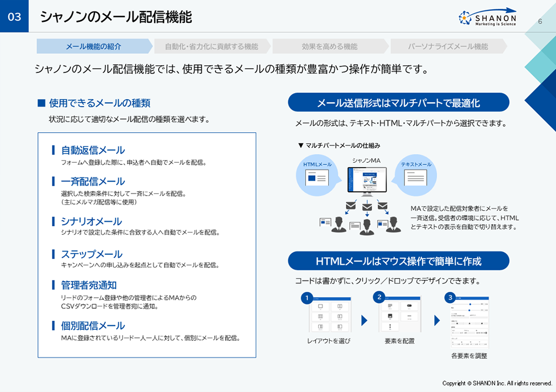Click the 管理者宛通知 heading

[x=89, y=285]
